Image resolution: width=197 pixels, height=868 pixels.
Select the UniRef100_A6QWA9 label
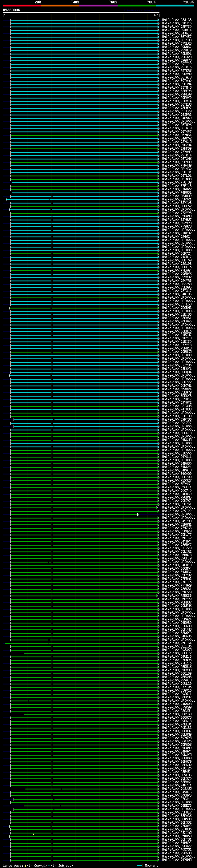177,758
